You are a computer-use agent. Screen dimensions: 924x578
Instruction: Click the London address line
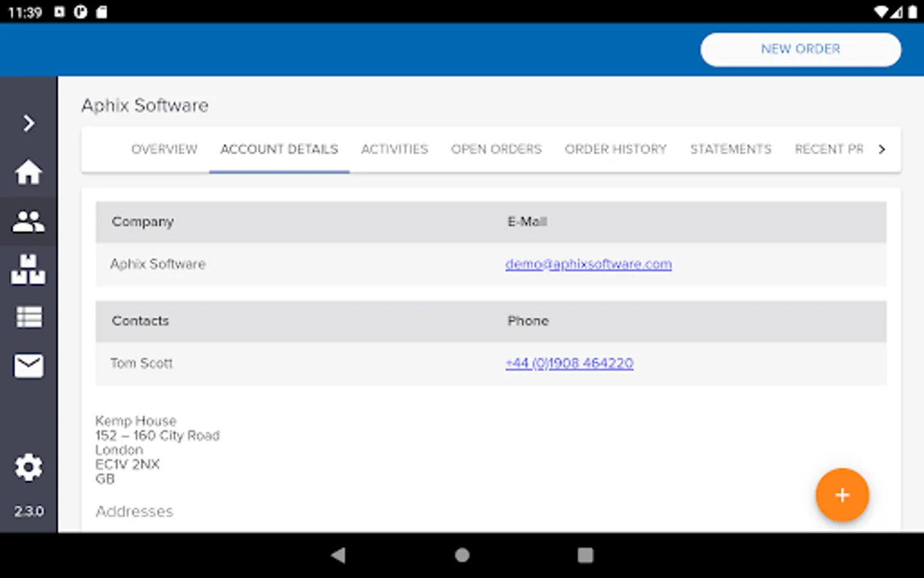(119, 450)
